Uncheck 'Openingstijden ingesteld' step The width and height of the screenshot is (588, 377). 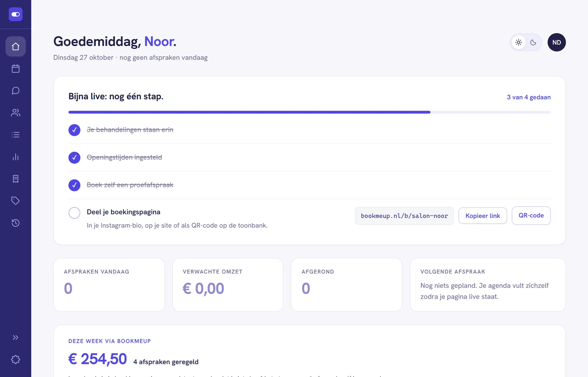(x=74, y=157)
